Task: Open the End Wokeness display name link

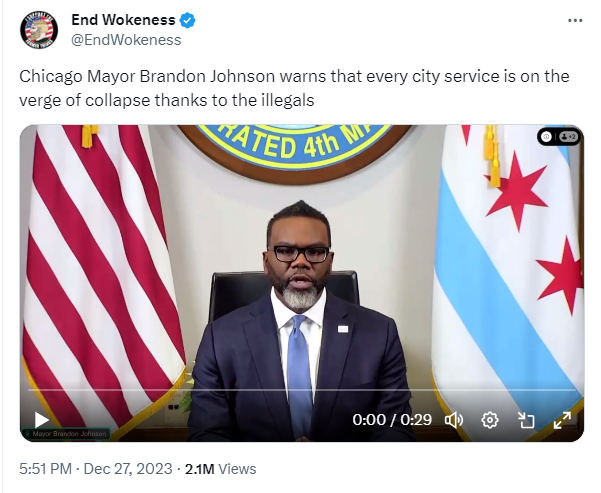Action: click(123, 20)
